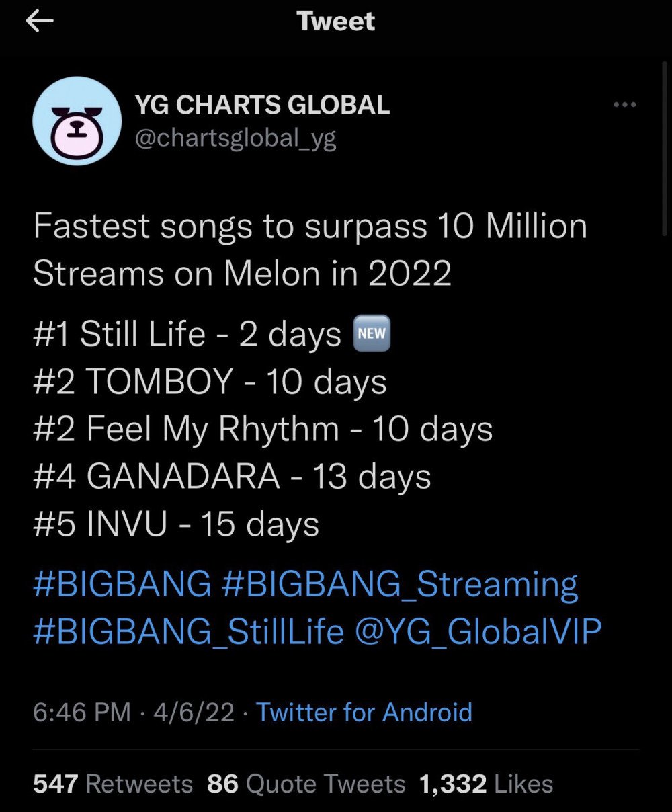Open YG CHARTS GLOBAL profile picture
The height and width of the screenshot is (812, 672).
point(77,121)
